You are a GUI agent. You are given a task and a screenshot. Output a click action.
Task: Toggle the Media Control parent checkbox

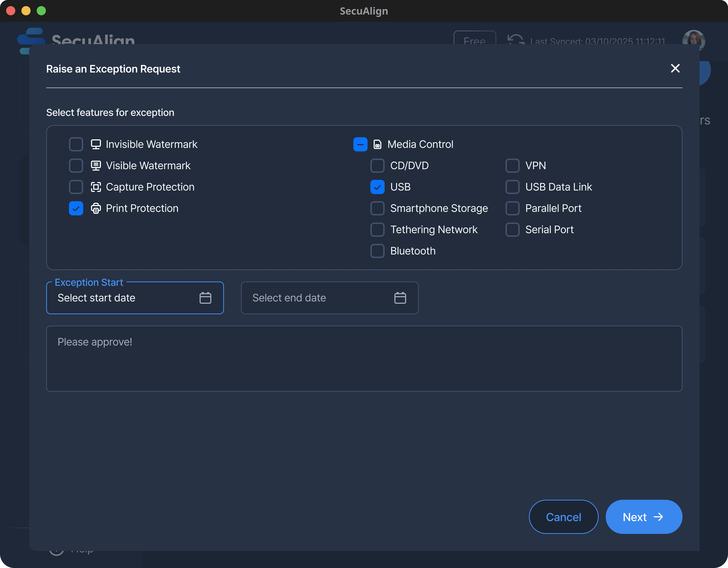coord(360,144)
